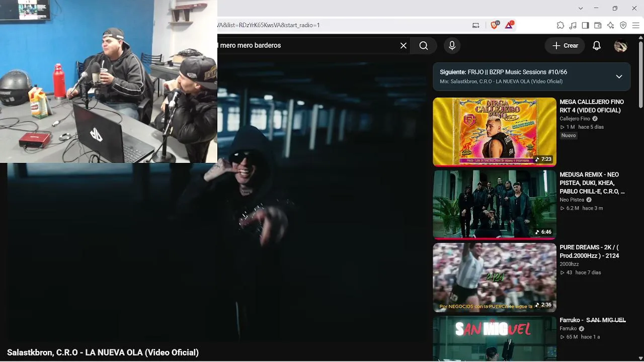Click the Crear button
The height and width of the screenshot is (362, 644).
pyautogui.click(x=565, y=45)
